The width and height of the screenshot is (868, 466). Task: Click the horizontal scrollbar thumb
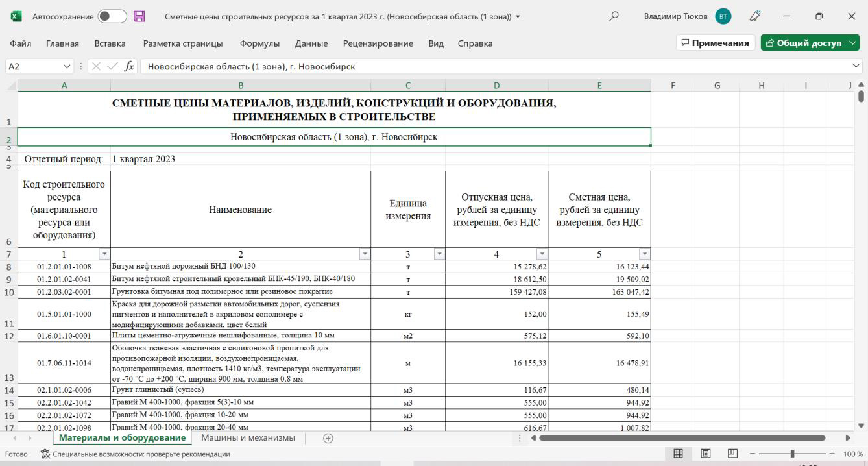682,438
